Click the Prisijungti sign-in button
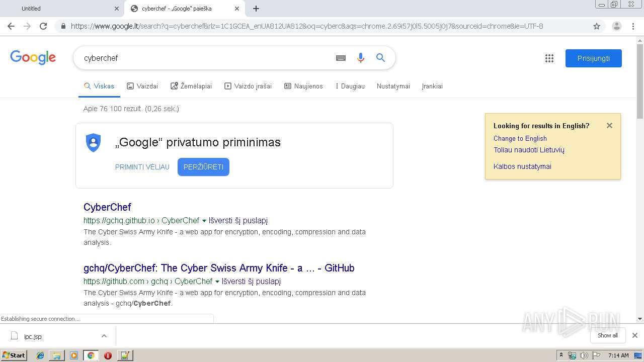644x362 pixels. coord(594,58)
